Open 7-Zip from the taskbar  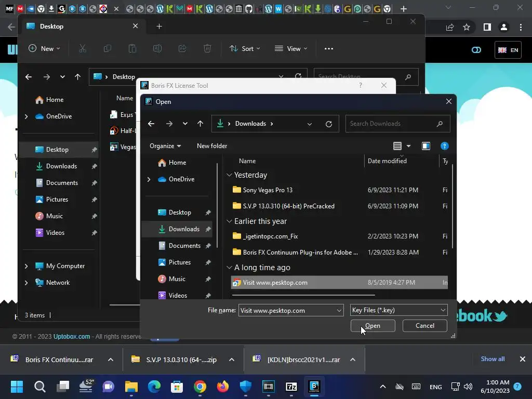(x=291, y=387)
